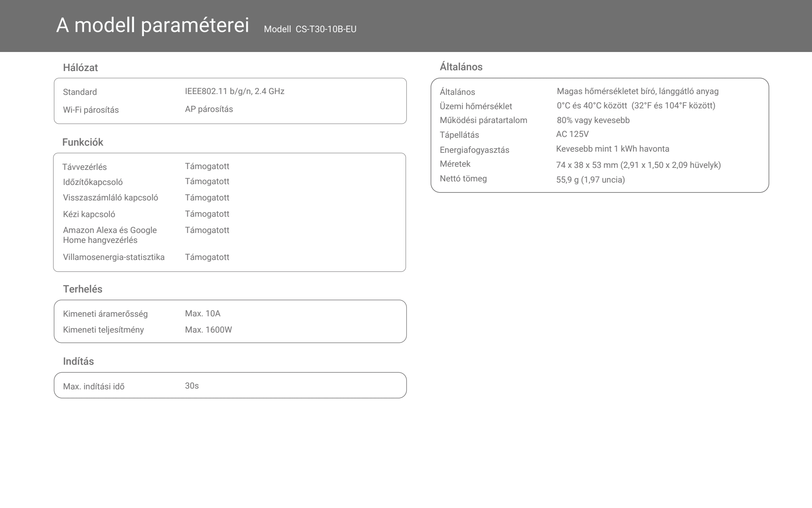Click Támogatott next to Távvezérlés
This screenshot has width=812, height=508.
coord(207,167)
